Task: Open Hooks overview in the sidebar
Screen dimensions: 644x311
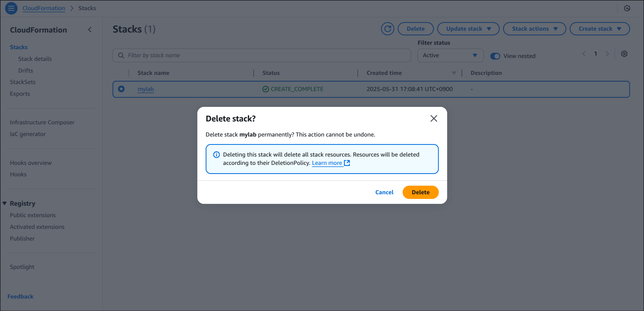Action: pos(31,163)
